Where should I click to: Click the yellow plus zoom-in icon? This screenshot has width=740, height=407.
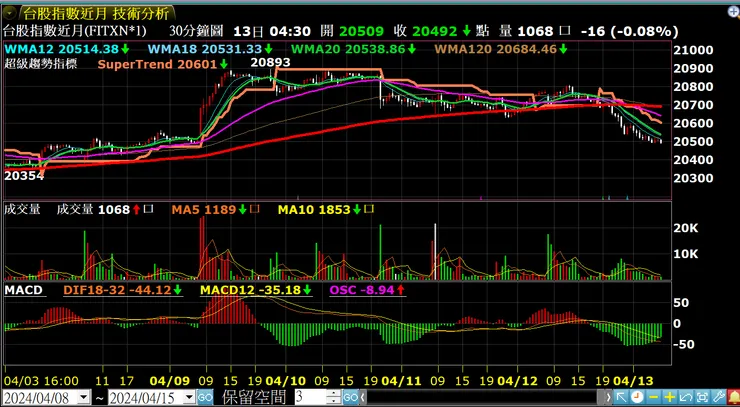(x=670, y=397)
